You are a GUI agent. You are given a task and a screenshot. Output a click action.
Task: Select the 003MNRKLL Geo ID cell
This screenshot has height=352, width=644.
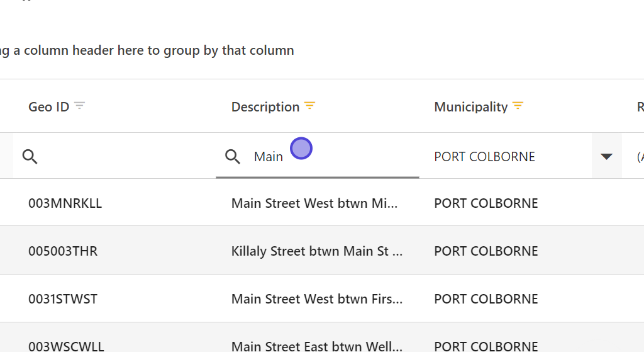[65, 203]
